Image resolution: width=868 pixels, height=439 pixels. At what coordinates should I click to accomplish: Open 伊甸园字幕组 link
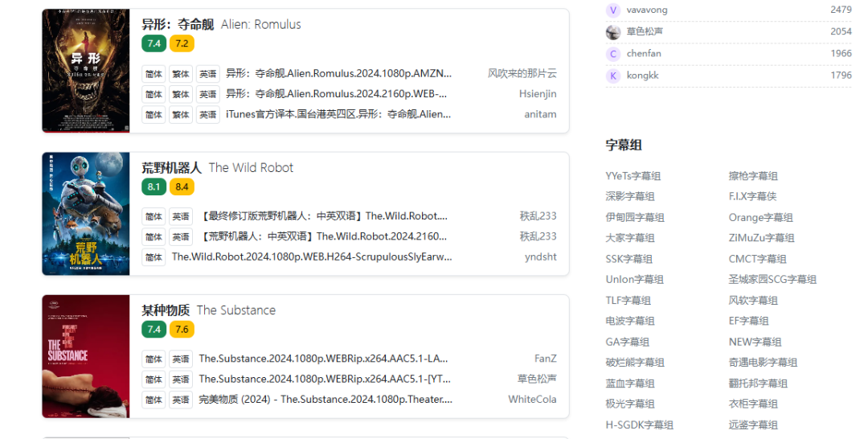coord(635,218)
